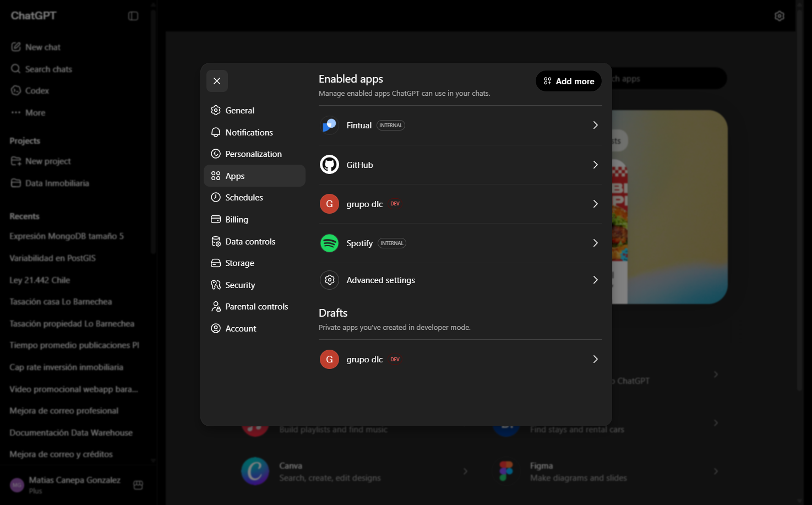Open Search chats in the sidebar

(76, 69)
